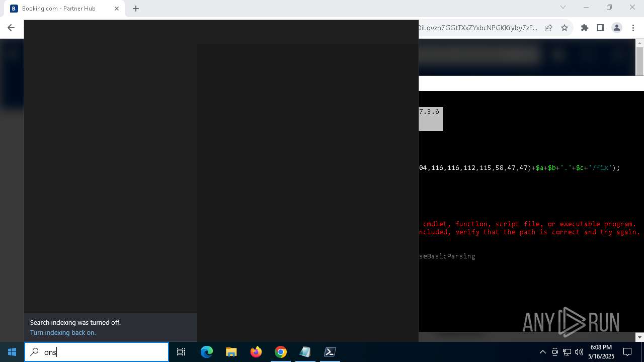This screenshot has width=644, height=362.
Task: Bookmark this page with the star icon
Action: pos(565,28)
